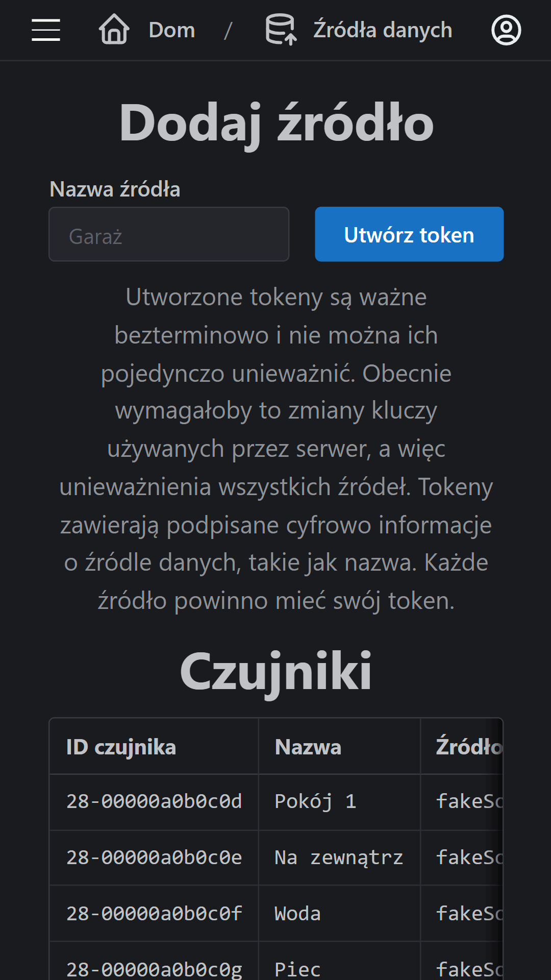Click the Na zewnątrz name cell

click(x=339, y=858)
